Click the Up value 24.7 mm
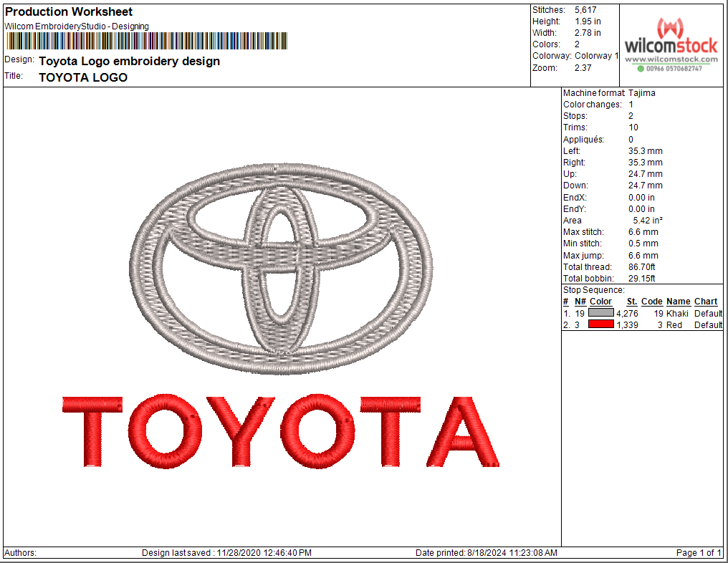 point(646,174)
